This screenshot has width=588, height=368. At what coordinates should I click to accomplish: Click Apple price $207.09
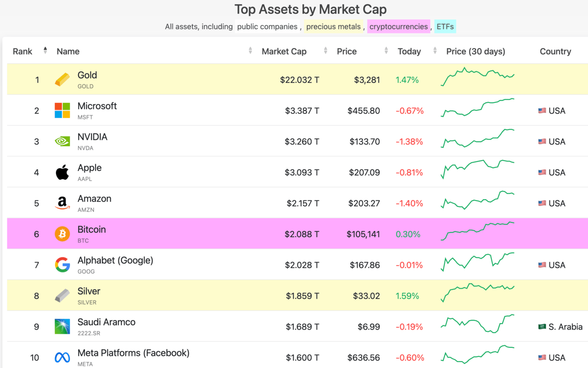coord(365,173)
